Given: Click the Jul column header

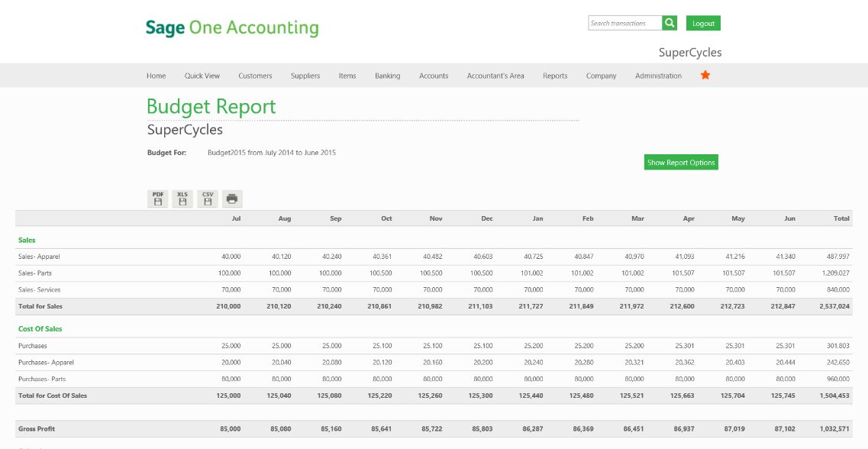Looking at the screenshot, I should (x=236, y=218).
